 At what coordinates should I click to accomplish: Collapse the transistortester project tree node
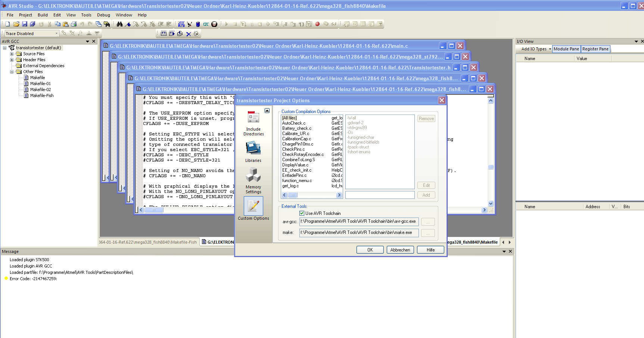[4, 48]
